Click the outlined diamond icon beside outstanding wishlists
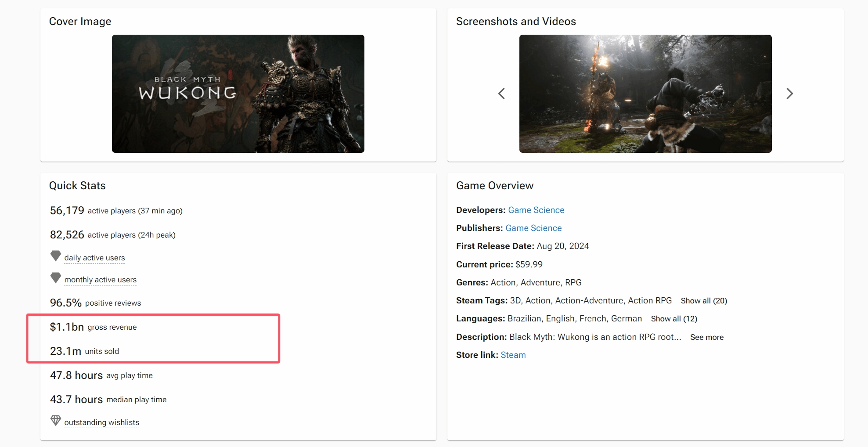The image size is (868, 447). [56, 420]
